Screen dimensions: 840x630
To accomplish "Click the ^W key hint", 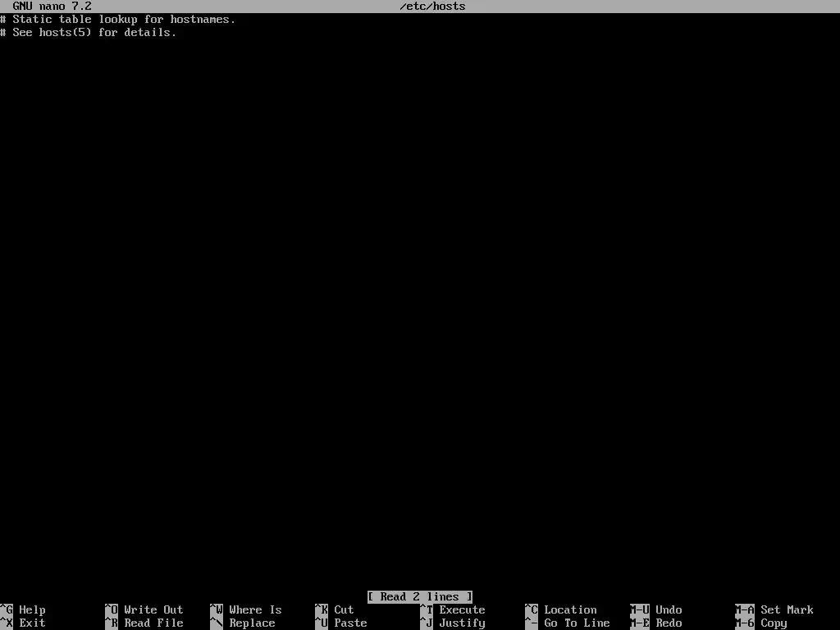I will click(x=217, y=609).
